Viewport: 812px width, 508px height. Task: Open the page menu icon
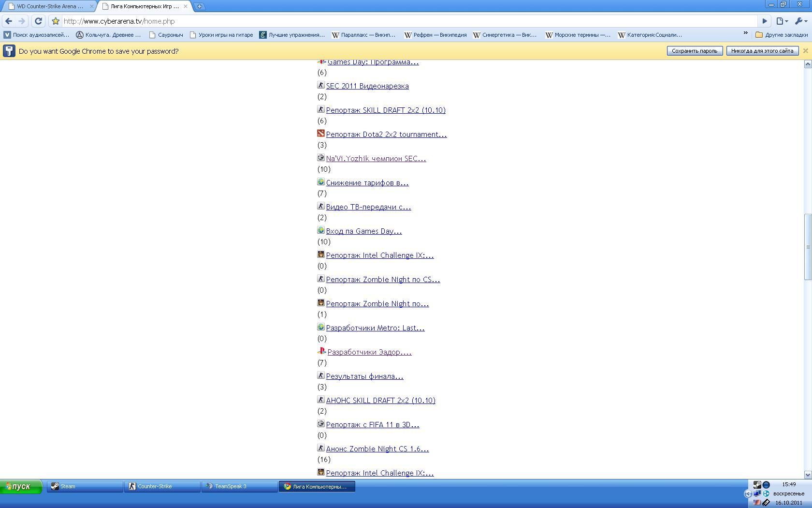(x=782, y=21)
